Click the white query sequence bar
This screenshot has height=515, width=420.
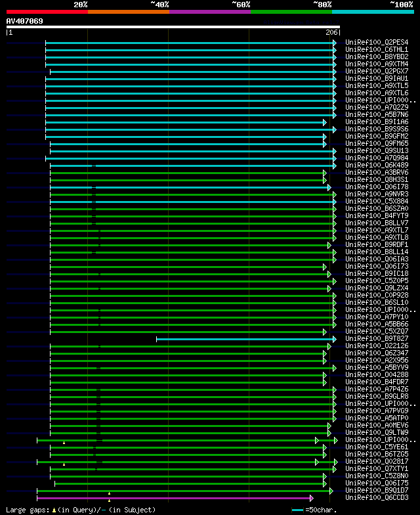[x=173, y=27]
